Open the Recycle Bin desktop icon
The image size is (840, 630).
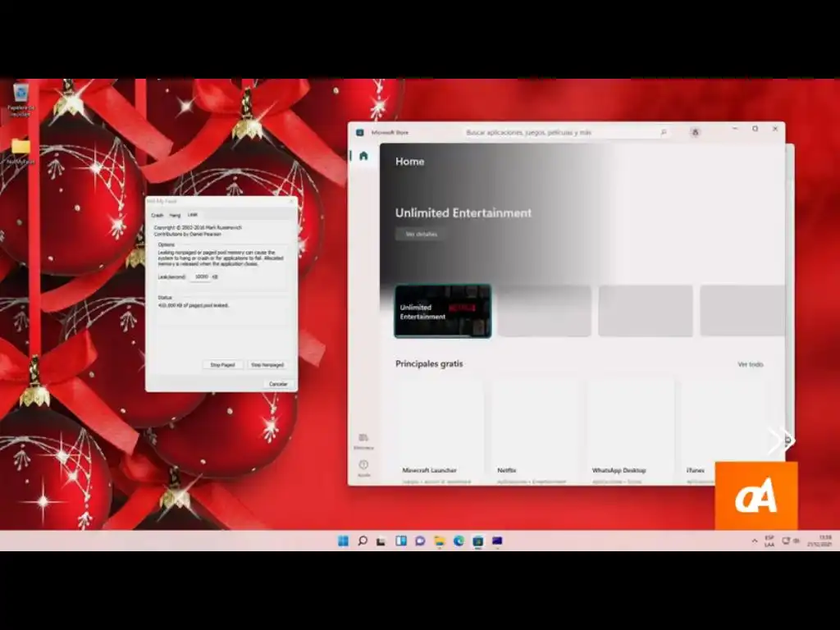pyautogui.click(x=21, y=99)
